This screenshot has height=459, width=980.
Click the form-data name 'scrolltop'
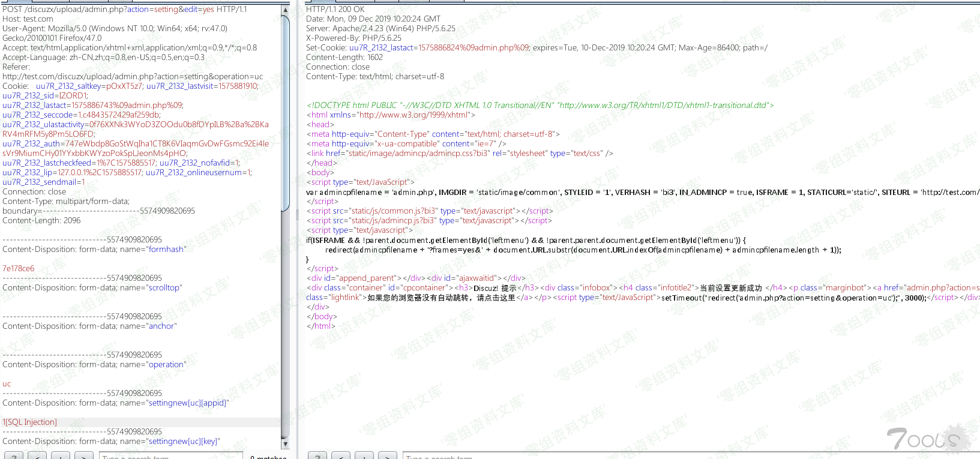point(165,287)
